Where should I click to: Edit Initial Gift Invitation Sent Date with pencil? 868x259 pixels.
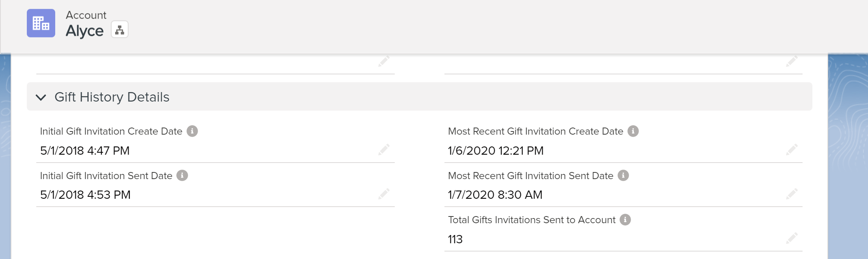click(384, 194)
